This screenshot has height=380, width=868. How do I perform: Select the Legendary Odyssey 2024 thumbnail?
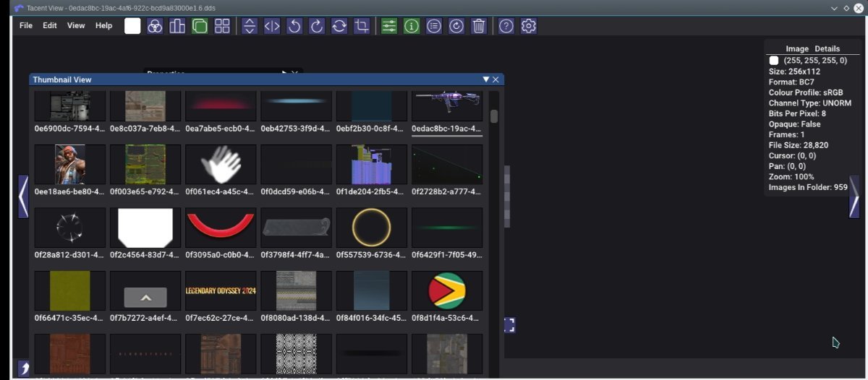pos(221,291)
